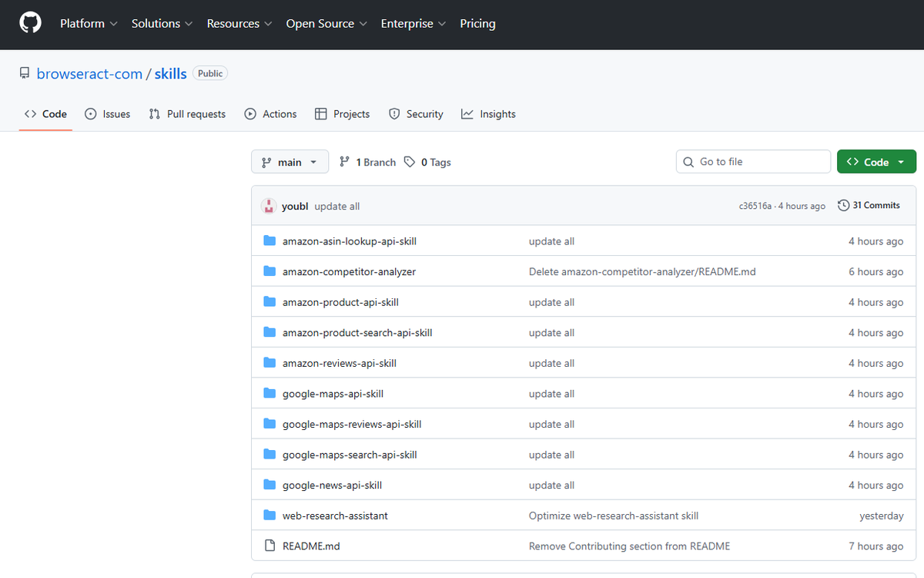This screenshot has height=578, width=924.
Task: Click the magnifier icon in Go to file
Action: tap(688, 161)
